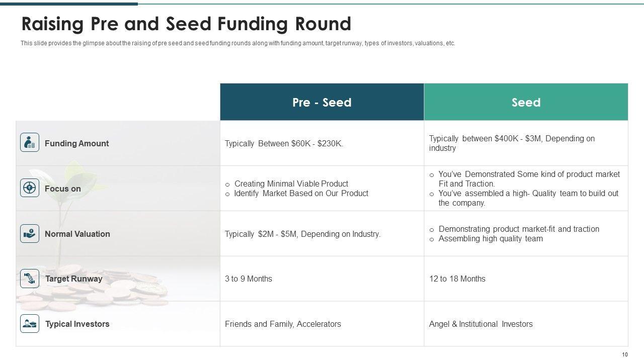The image size is (644, 362).
Task: Click the slide title text
Action: [x=186, y=24]
